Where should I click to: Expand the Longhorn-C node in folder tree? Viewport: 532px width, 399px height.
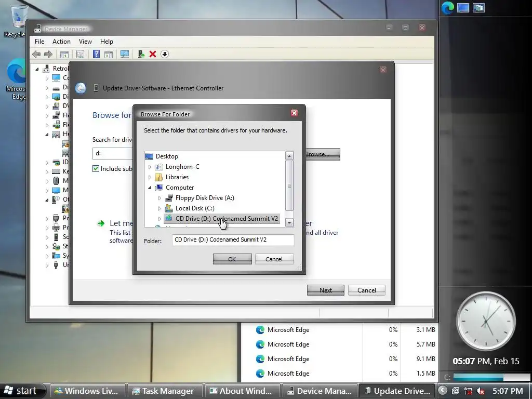tap(150, 167)
